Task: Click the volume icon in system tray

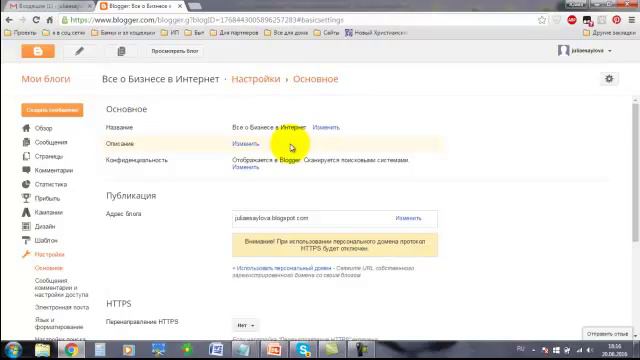Action: pyautogui.click(x=589, y=350)
